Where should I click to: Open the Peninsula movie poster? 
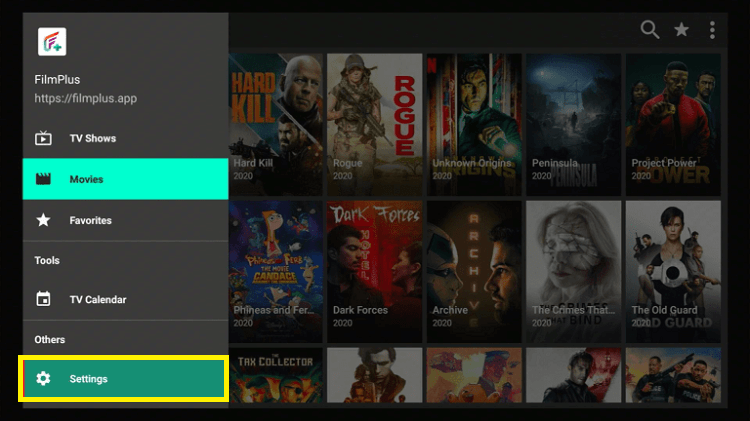click(574, 124)
